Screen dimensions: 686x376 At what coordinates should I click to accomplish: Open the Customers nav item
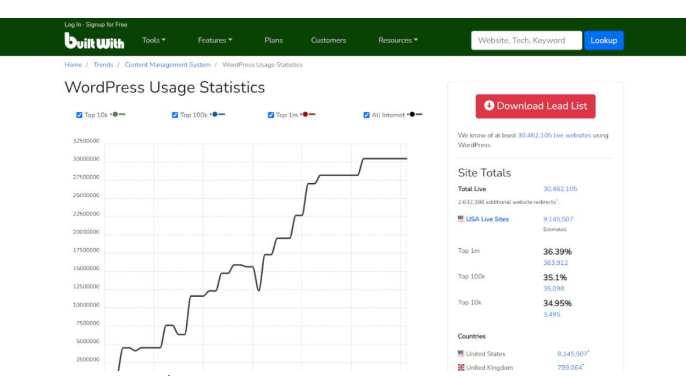[329, 40]
